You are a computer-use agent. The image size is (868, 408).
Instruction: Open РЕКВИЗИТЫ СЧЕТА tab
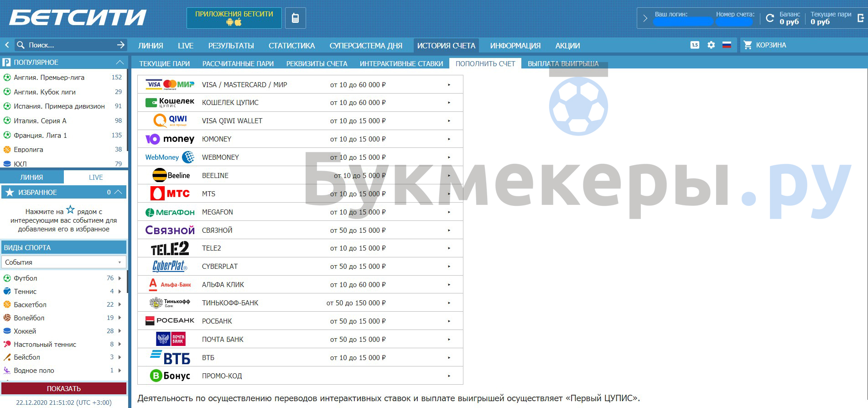click(x=317, y=64)
